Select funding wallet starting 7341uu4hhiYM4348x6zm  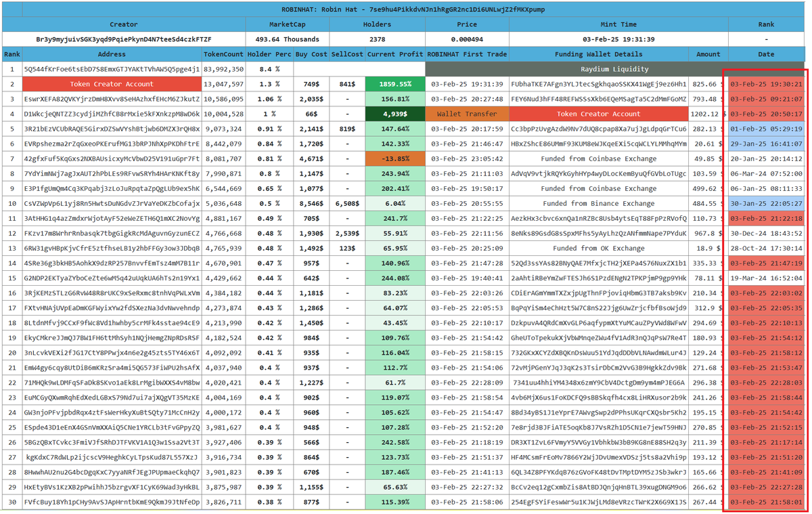point(599,383)
